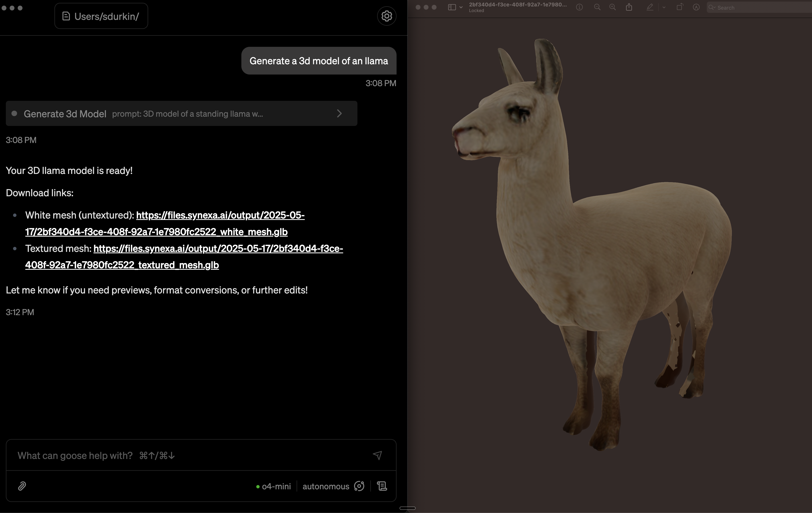Click the send message arrow icon

coord(377,455)
